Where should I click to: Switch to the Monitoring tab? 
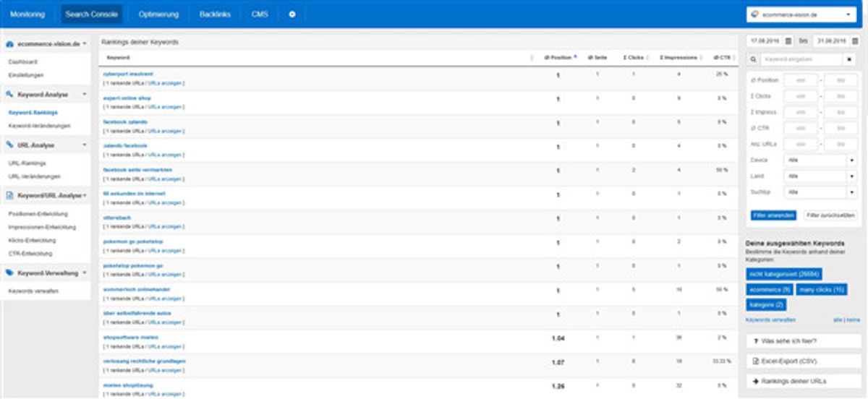27,14
